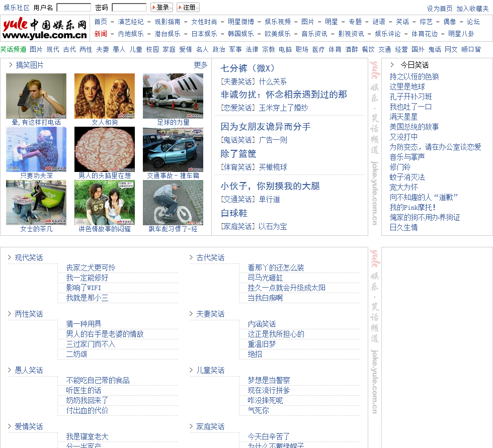
Task: Open 丧家之犬更可怜 joke
Action: (91, 267)
